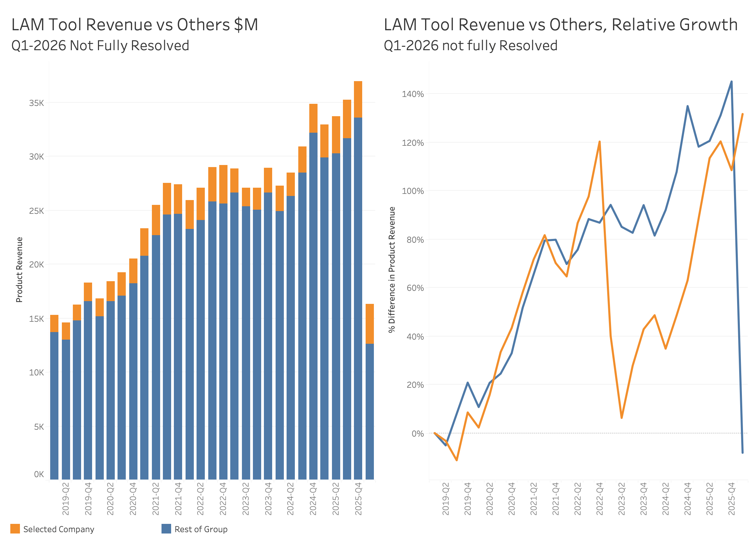Click the blue segment of the last partial bar
Image resolution: width=756 pixels, height=550 pixels.
[x=370, y=411]
